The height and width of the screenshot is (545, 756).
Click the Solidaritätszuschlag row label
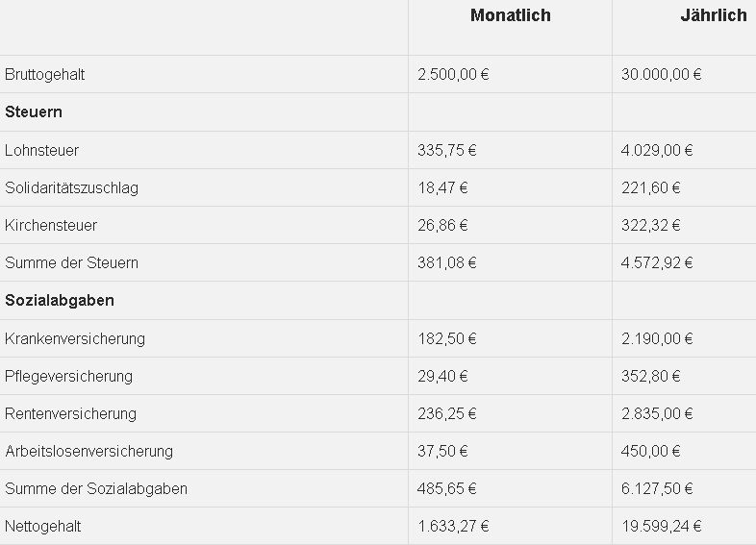[72, 187]
